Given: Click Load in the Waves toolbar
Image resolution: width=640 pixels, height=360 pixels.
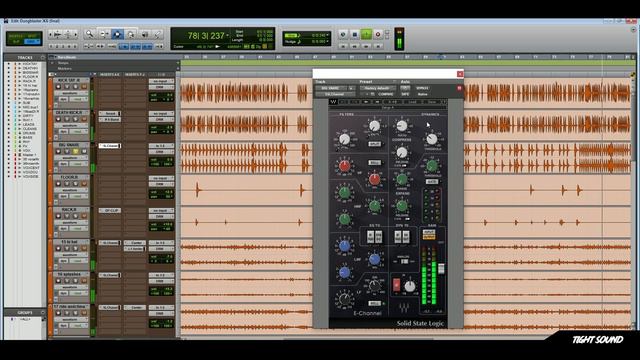Looking at the screenshot, I should pos(413,102).
